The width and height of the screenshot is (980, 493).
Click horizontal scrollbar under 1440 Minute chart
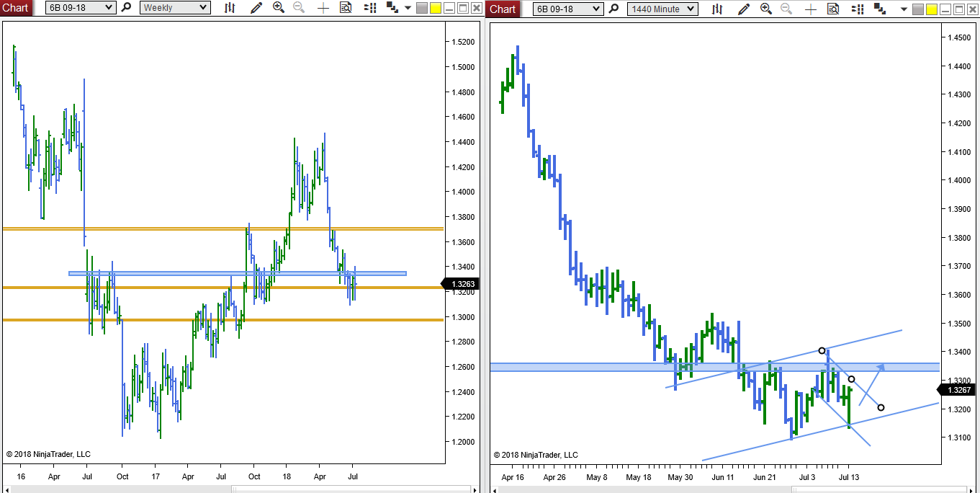click(734, 489)
